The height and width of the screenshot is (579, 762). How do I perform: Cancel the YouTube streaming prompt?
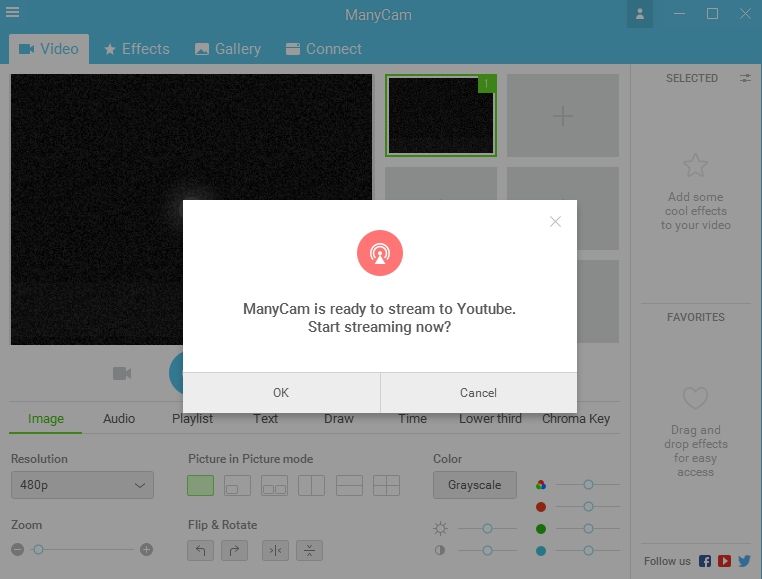(x=479, y=393)
